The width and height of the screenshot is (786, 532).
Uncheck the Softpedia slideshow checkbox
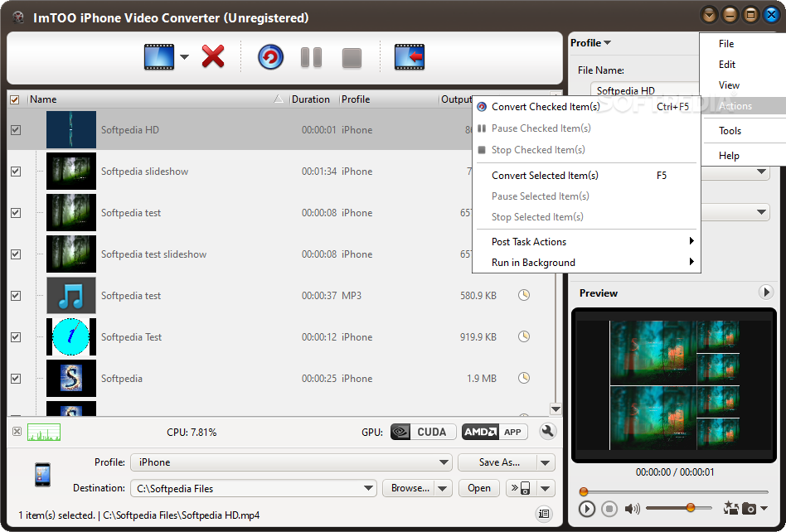[x=16, y=172]
